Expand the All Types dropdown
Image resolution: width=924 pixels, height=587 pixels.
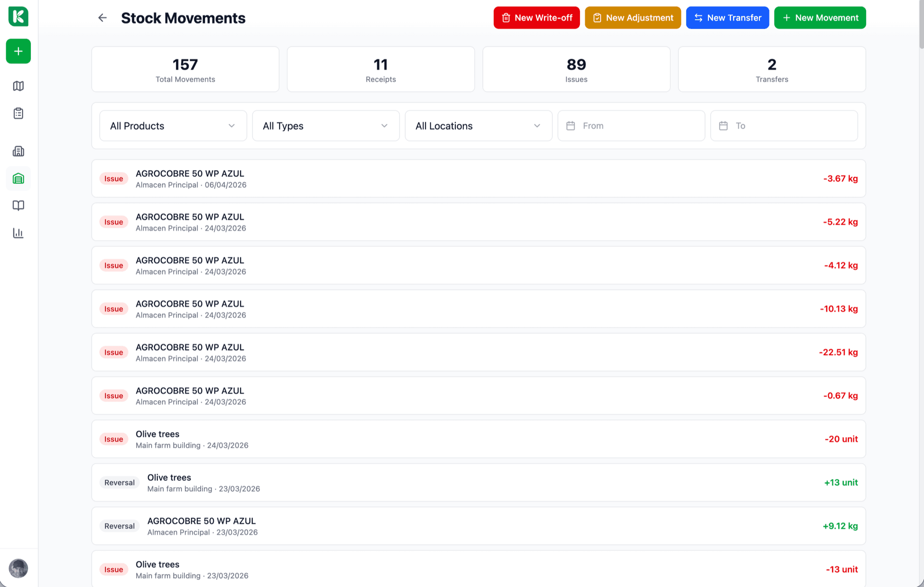tap(326, 126)
